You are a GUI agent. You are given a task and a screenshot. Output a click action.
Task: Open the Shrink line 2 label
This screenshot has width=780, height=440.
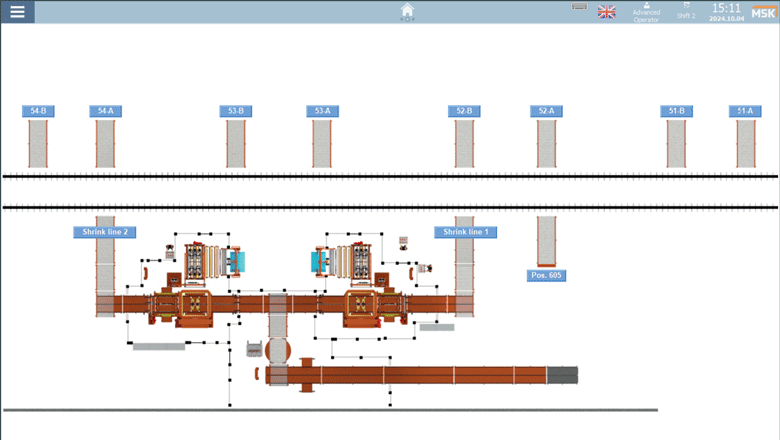click(105, 232)
